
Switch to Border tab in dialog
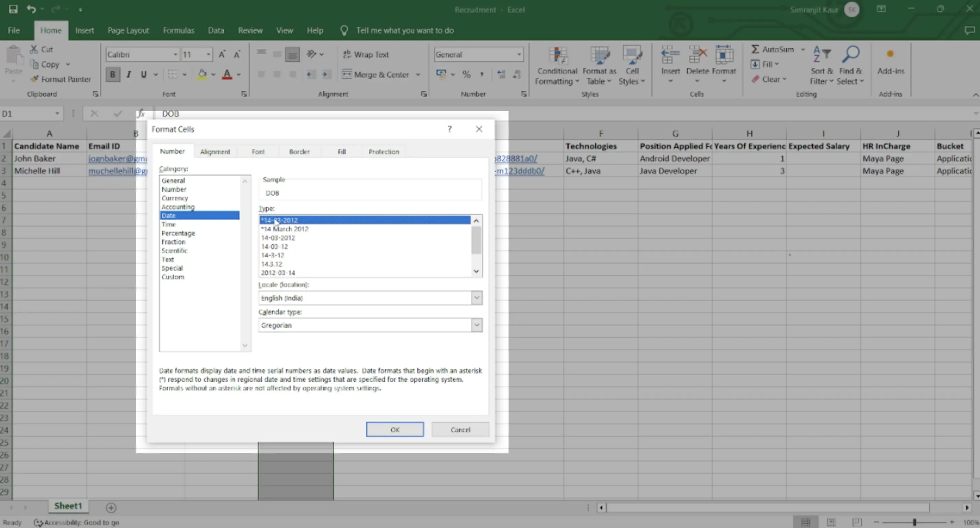[299, 151]
